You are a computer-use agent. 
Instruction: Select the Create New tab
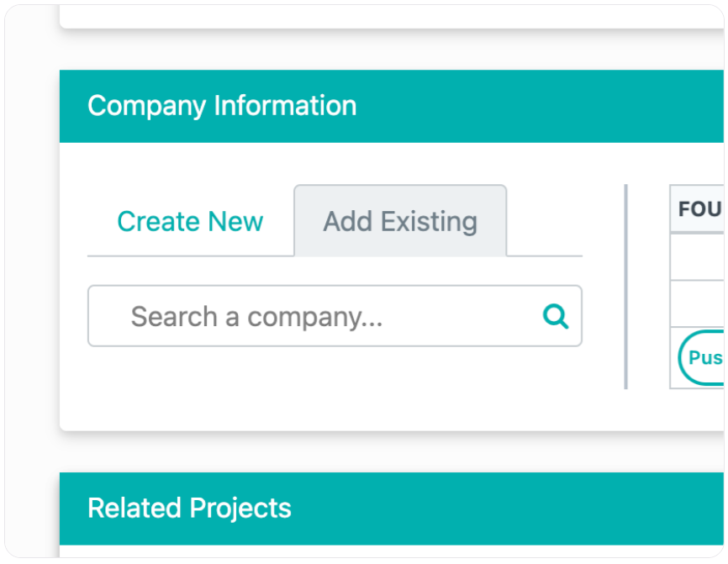click(x=189, y=221)
